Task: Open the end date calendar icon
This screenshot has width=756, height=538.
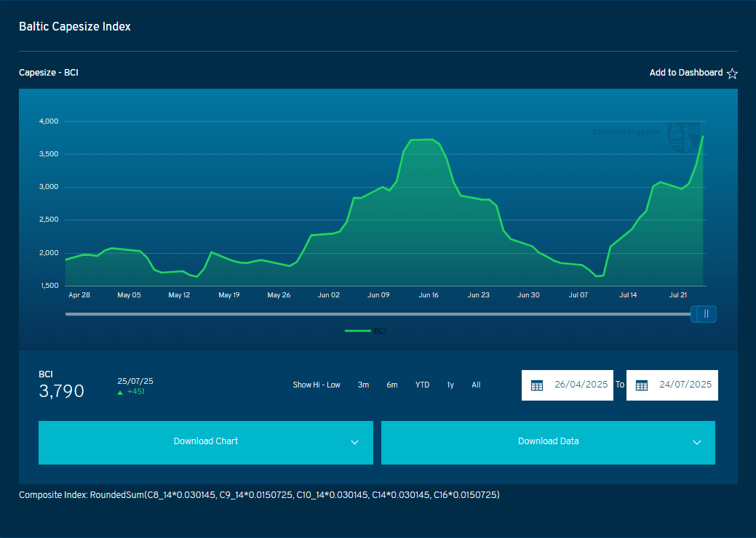Action: (x=641, y=385)
